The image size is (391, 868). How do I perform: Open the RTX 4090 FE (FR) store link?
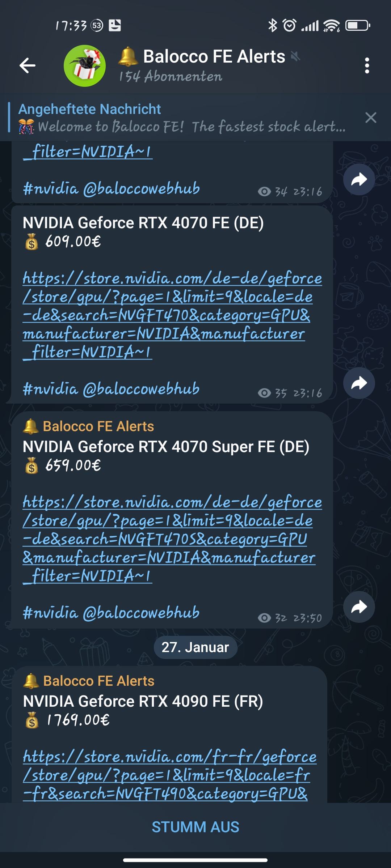pyautogui.click(x=169, y=775)
